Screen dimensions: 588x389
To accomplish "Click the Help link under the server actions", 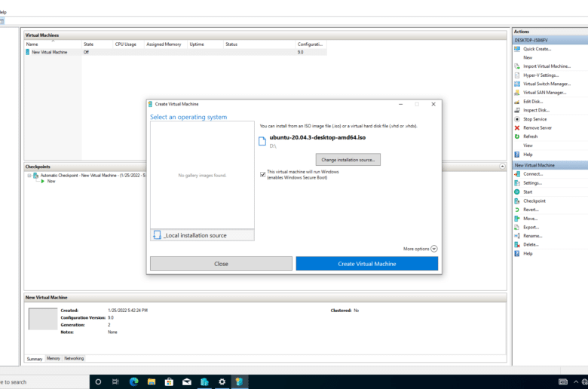I will click(528, 155).
